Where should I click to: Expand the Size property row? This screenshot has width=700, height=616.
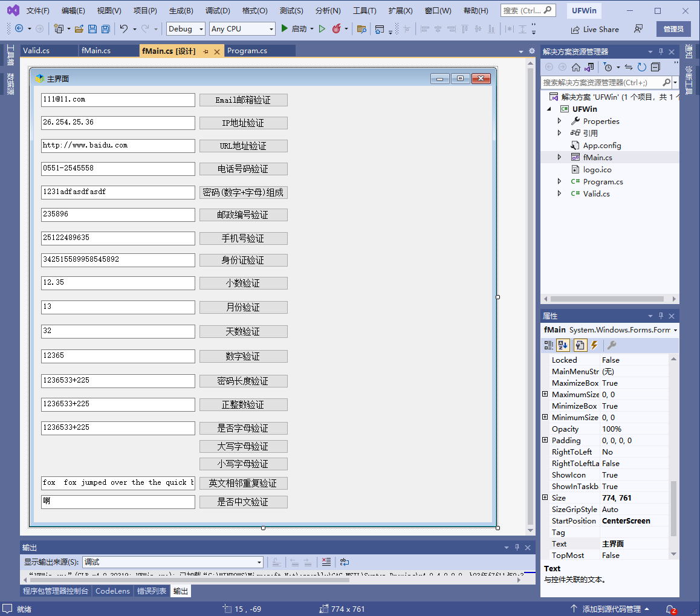545,498
